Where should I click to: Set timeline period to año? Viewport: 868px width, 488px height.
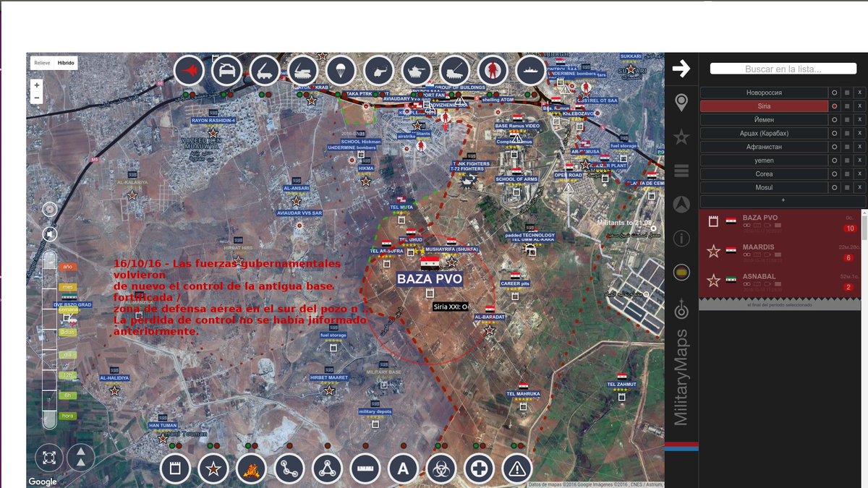(x=68, y=267)
